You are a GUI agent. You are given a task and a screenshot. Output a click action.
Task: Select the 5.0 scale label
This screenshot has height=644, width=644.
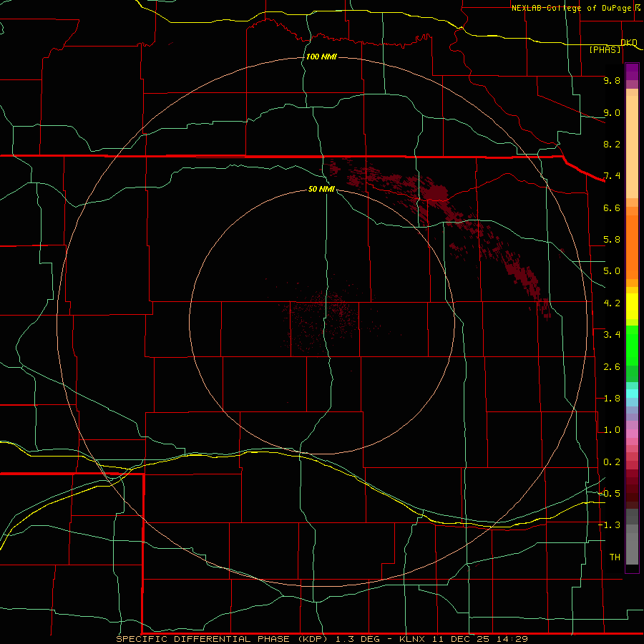(612, 271)
